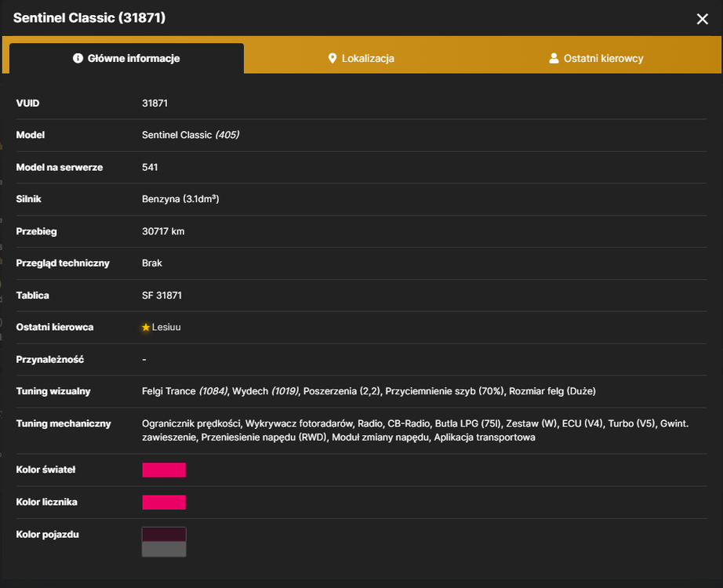Close the Sentinel Classic dialog

[x=703, y=19]
